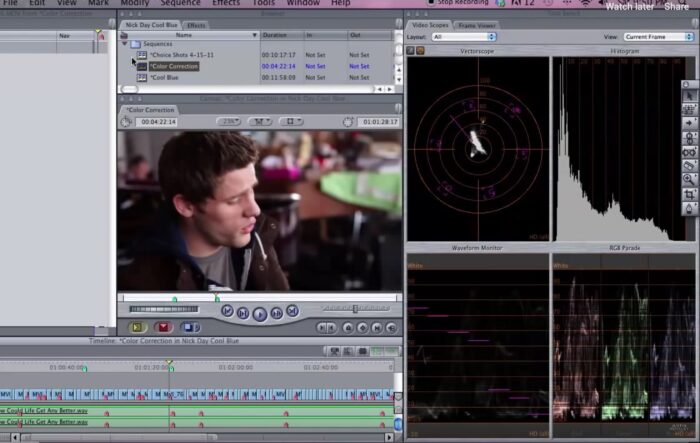
Task: Open the Replace edit button arrow menu
Action: pos(197,327)
